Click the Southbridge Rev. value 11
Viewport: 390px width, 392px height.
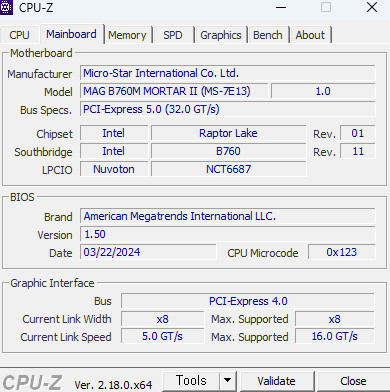click(358, 151)
